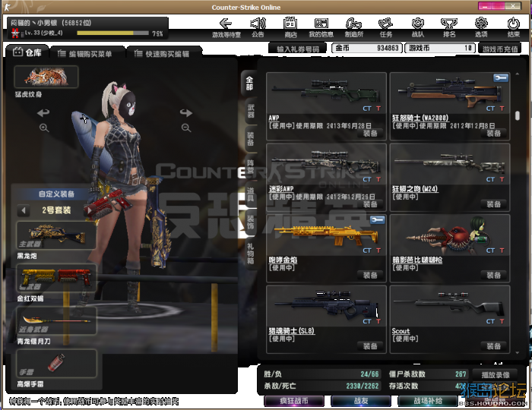Switch to the next custom loadout set
The width and height of the screenshot is (532, 410).
pyautogui.click(x=89, y=210)
